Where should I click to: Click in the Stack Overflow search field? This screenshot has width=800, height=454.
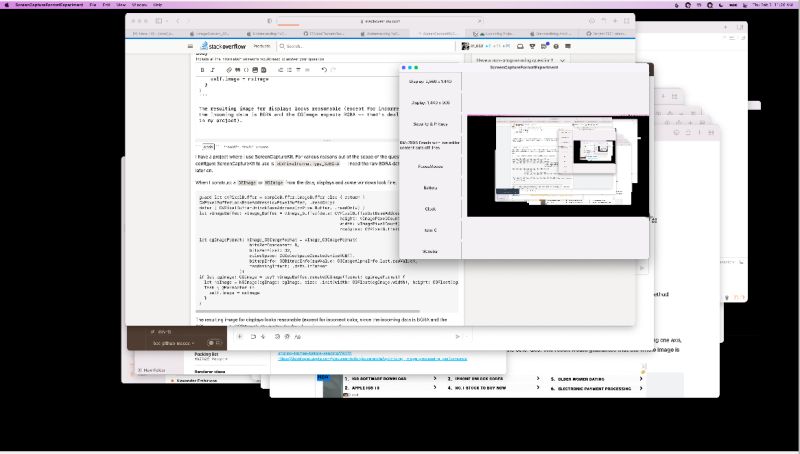(366, 46)
